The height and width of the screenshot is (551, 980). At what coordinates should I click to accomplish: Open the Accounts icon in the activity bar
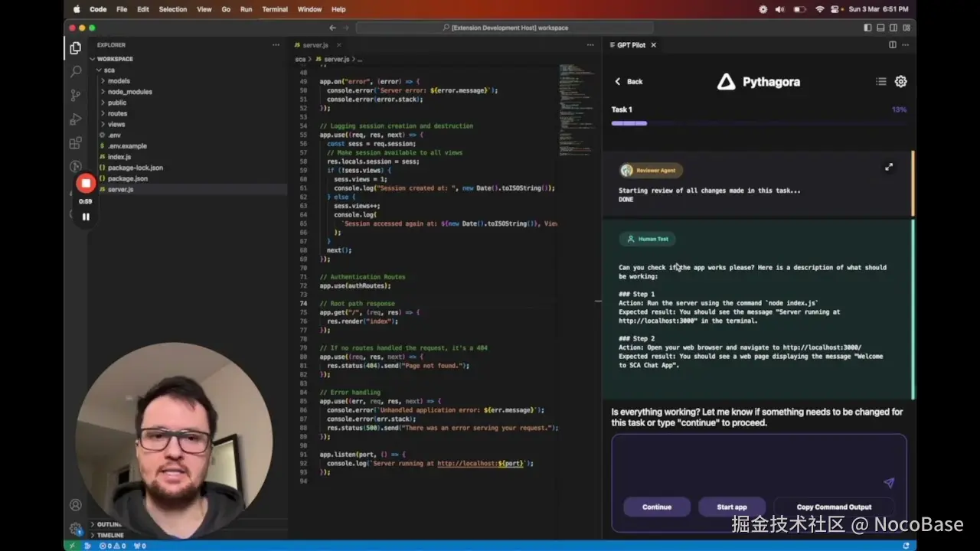tap(75, 505)
